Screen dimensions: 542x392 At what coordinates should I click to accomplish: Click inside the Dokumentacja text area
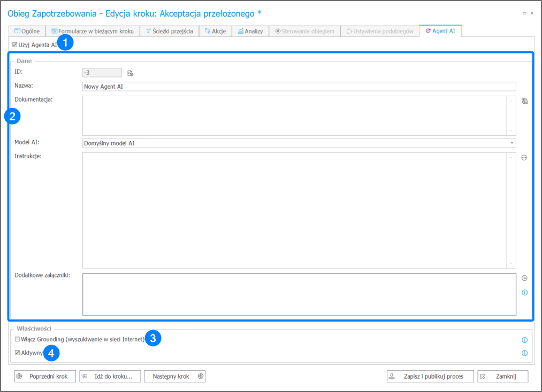(294, 116)
